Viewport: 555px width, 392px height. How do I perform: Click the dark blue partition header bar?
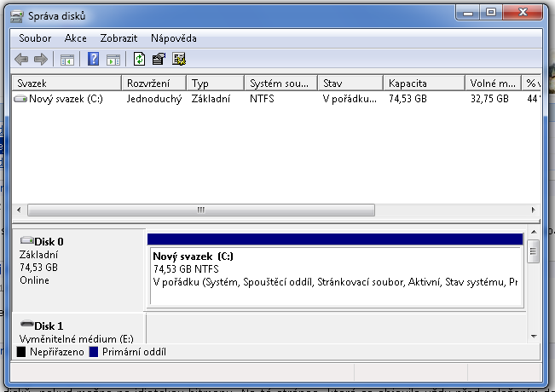click(335, 239)
